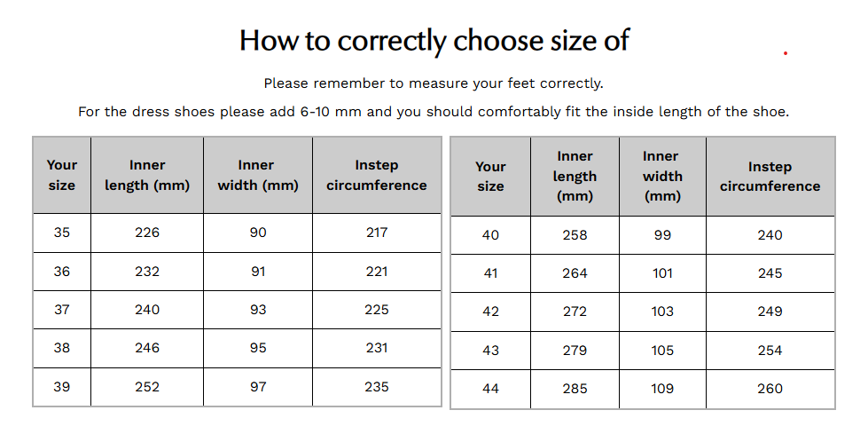Click the 'Please remember to measure' text line
The height and width of the screenshot is (434, 868).
434,83
